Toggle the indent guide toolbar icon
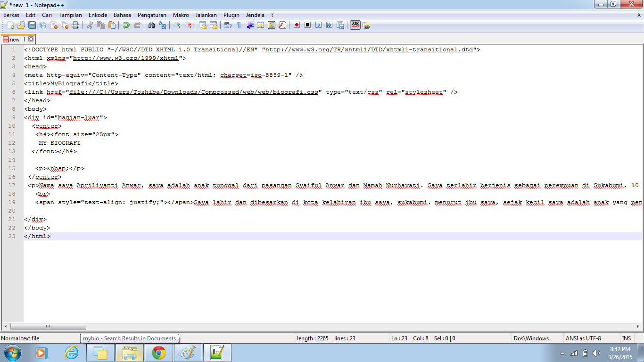The image size is (644, 362). [x=250, y=25]
